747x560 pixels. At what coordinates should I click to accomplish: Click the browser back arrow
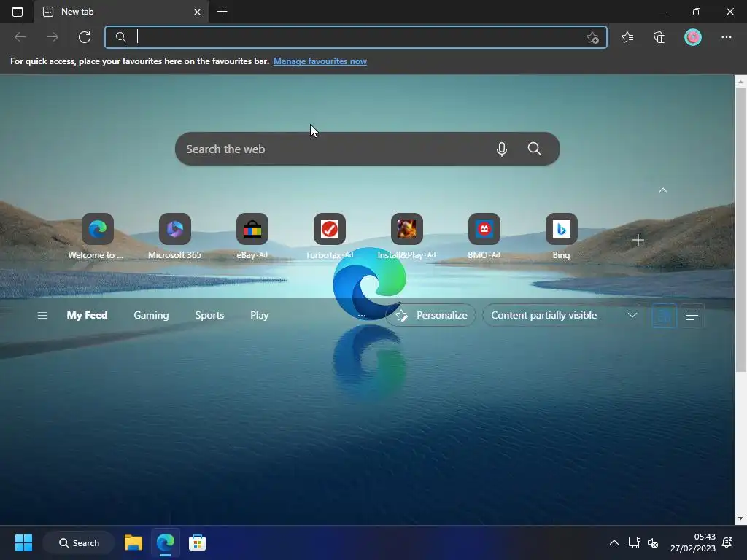pyautogui.click(x=20, y=37)
